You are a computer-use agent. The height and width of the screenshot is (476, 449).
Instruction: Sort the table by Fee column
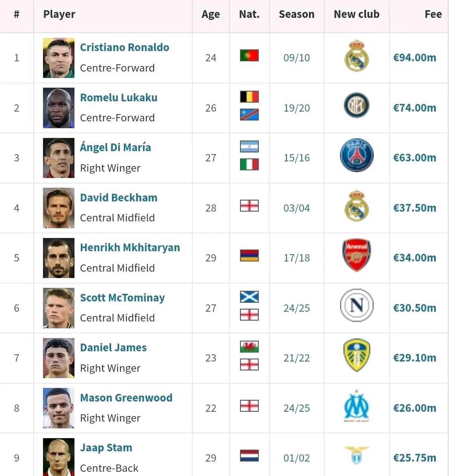click(433, 14)
